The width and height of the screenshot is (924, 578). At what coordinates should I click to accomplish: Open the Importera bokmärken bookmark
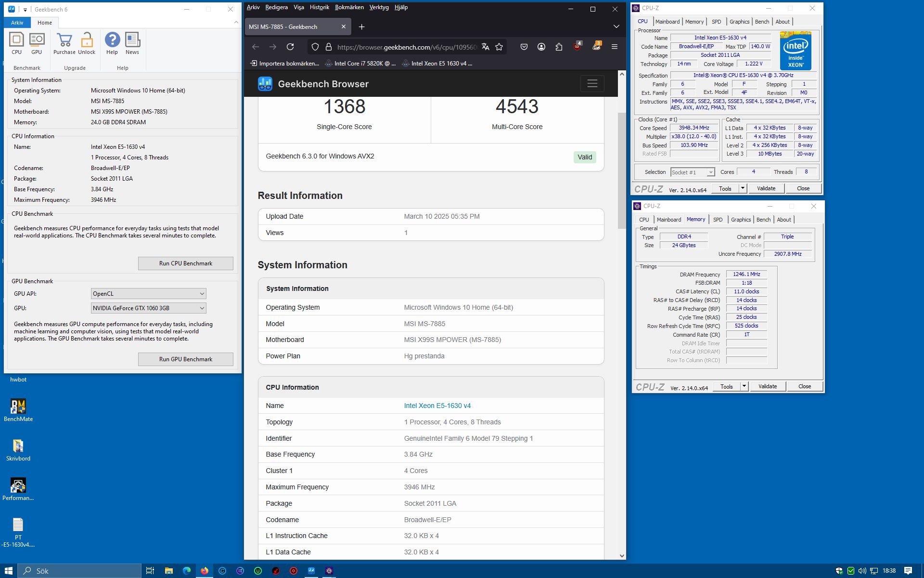(x=284, y=64)
